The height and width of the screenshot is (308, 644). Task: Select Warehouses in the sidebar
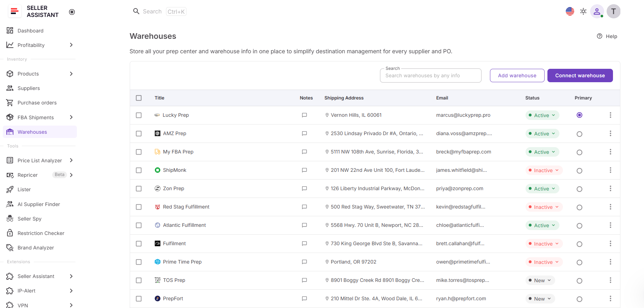click(40, 132)
